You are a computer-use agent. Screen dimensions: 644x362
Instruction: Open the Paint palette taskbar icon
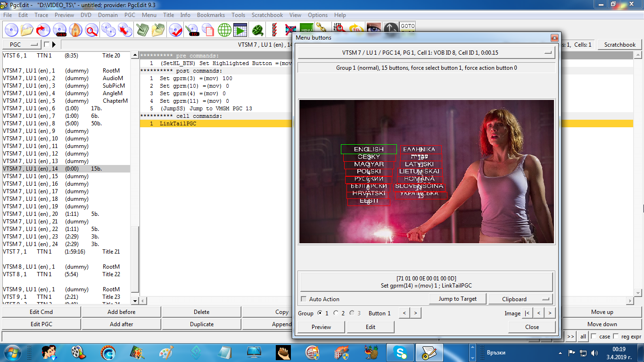point(166,352)
